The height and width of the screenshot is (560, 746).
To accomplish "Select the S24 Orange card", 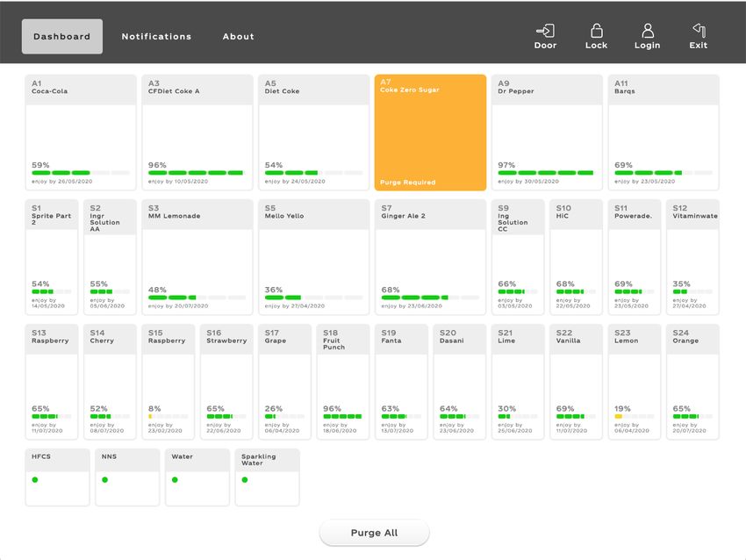I will [x=692, y=382].
